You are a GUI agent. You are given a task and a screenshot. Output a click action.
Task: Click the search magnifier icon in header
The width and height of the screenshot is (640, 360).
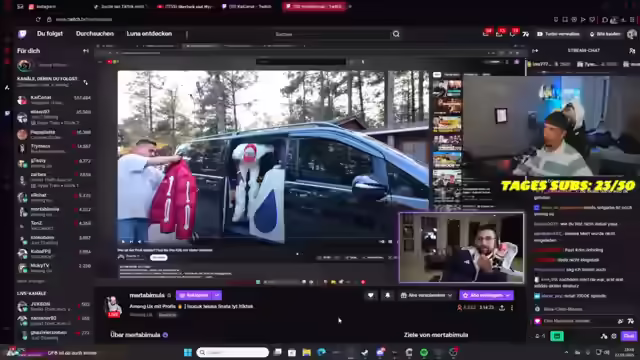coord(396,34)
